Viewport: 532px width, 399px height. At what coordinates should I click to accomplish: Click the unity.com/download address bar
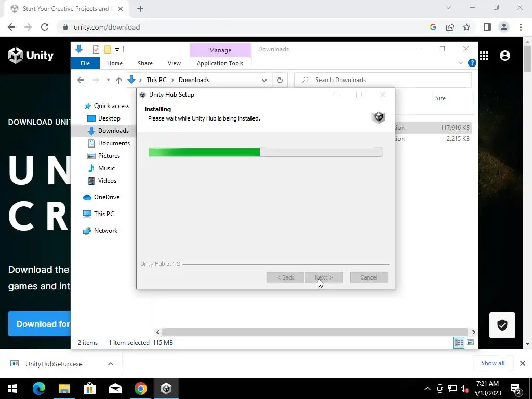point(242,27)
